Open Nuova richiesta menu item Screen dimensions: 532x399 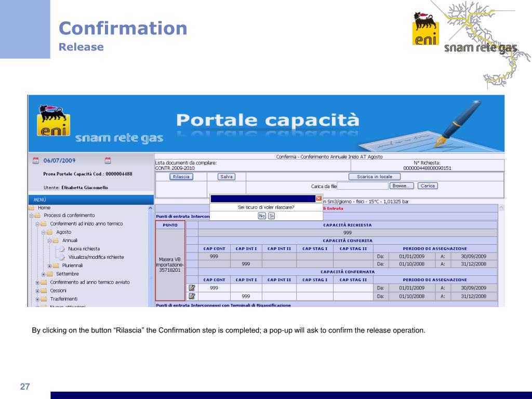tap(84, 249)
